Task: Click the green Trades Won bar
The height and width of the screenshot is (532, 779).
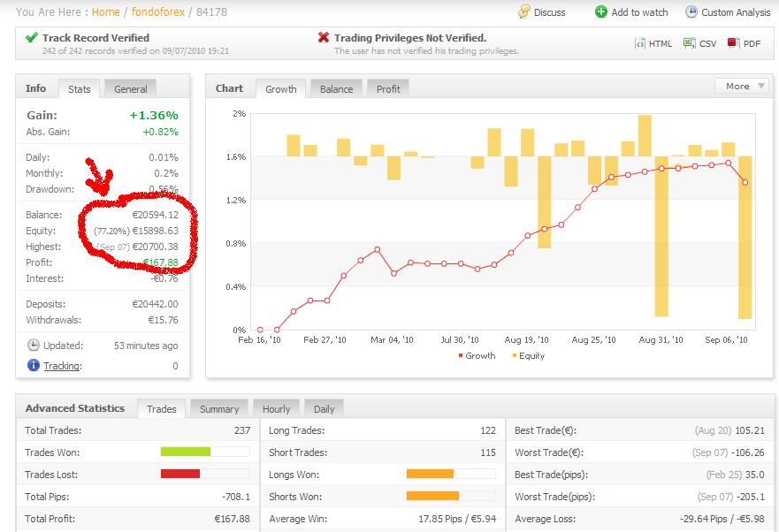Action: click(x=186, y=452)
